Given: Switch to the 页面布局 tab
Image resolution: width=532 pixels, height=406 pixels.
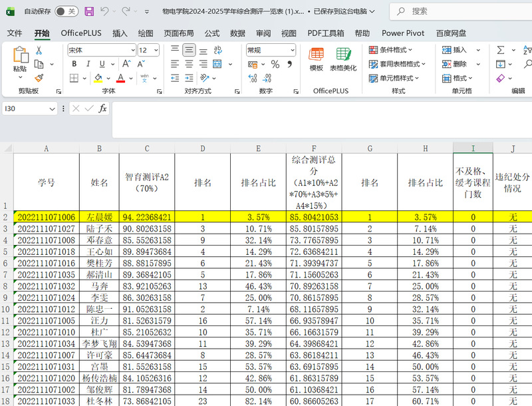Looking at the screenshot, I should (179, 33).
